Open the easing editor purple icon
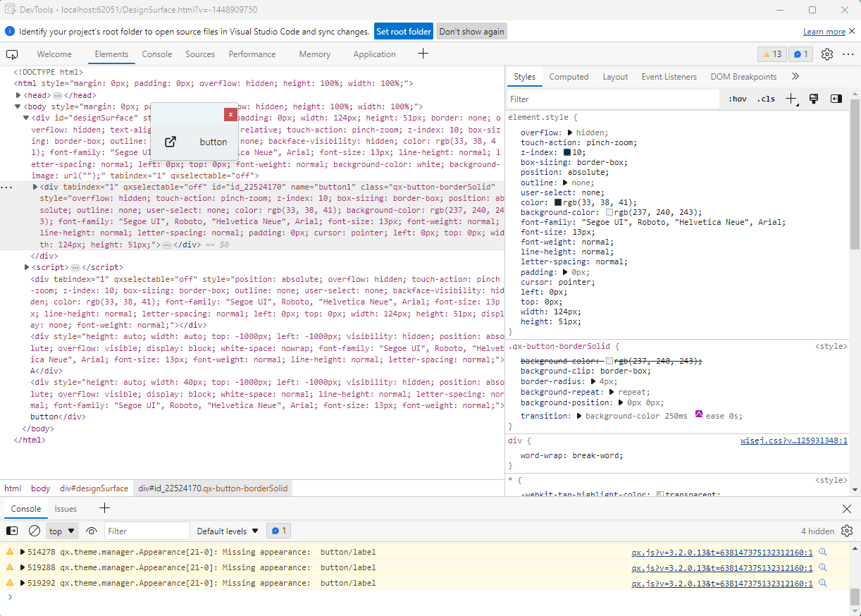861x616 pixels. [699, 415]
